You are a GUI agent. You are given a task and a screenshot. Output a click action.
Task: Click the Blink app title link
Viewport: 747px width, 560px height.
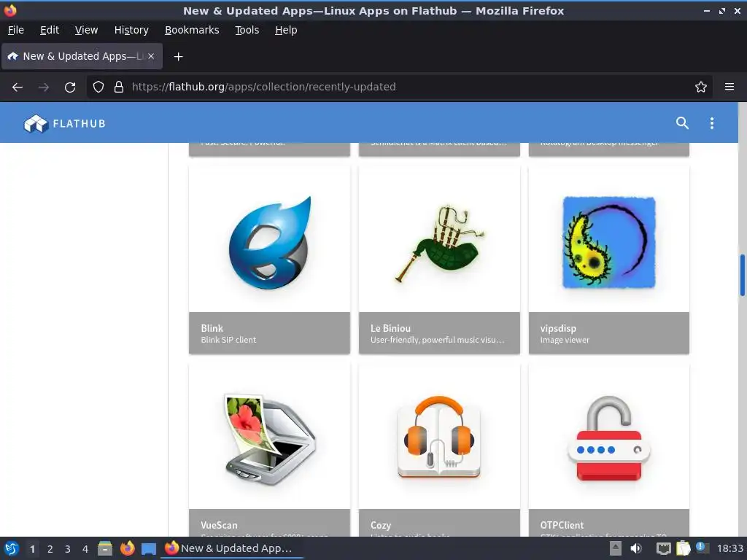click(212, 328)
